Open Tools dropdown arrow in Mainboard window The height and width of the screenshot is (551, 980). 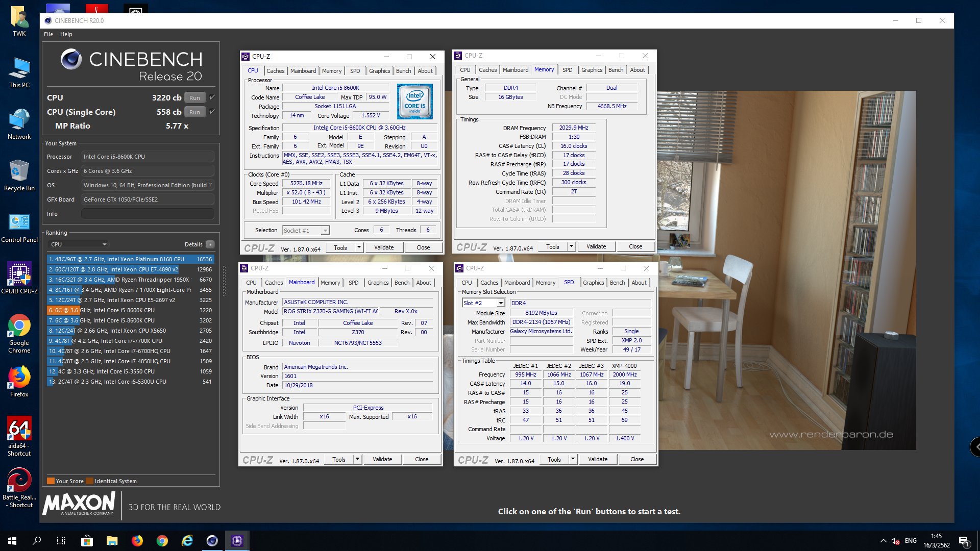coord(357,459)
